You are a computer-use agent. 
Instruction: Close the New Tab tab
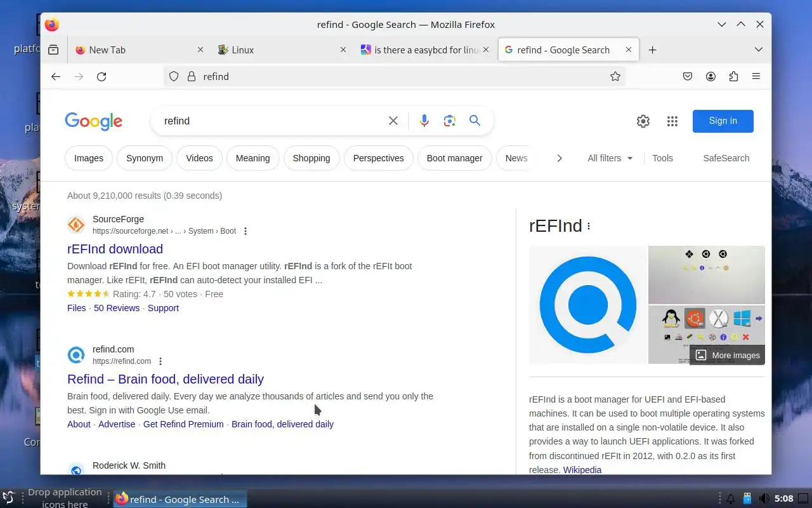coord(200,50)
